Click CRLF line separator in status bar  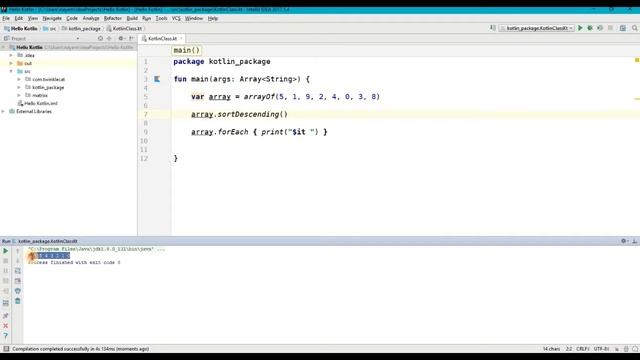click(583, 349)
